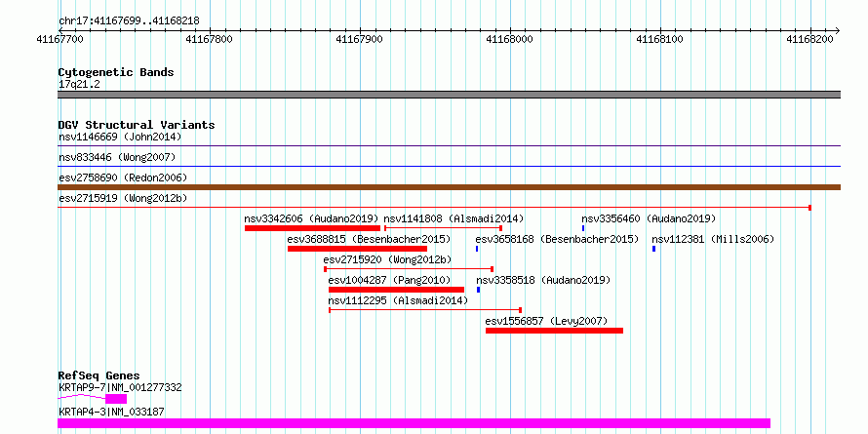Click the red bar of esv1004287
Screen dimensions: 868x434
pyautogui.click(x=396, y=290)
